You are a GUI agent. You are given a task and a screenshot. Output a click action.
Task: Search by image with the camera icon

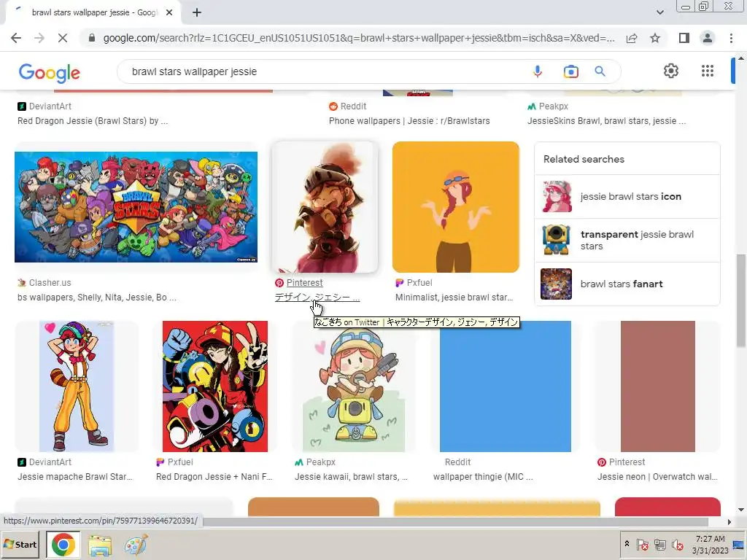pyautogui.click(x=570, y=71)
